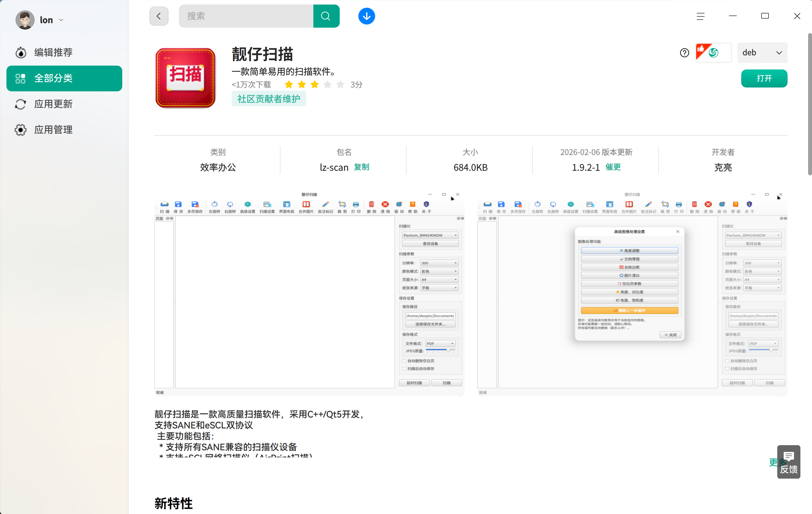The image size is (812, 514).
Task: Open the download manager arrow icon
Action: point(366,16)
